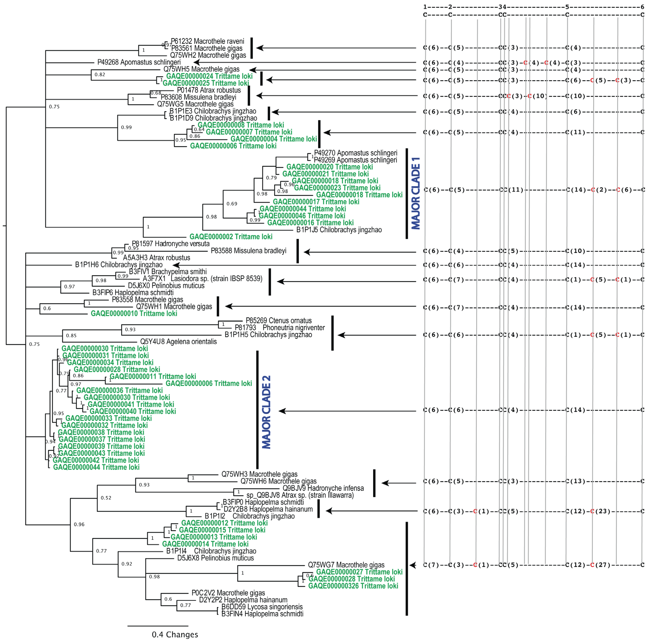The height and width of the screenshot is (644, 647).
Task: Select P83588 Missulena bradleyi leaf
Action: [249, 251]
